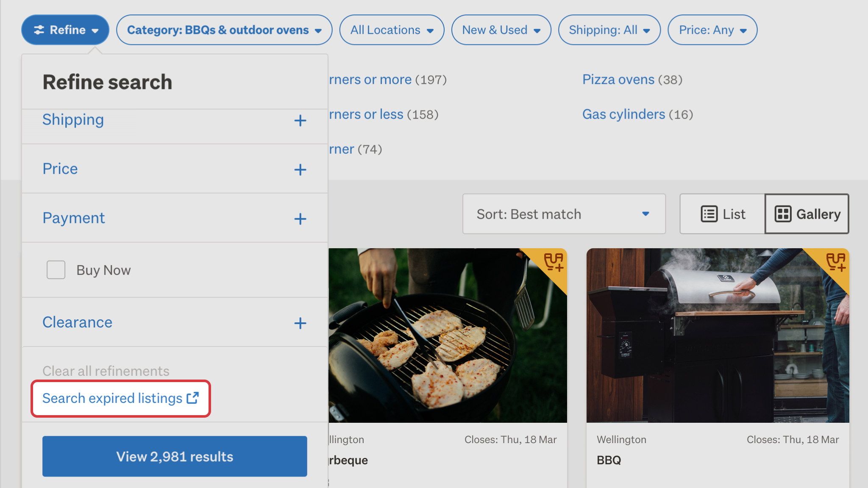The height and width of the screenshot is (488, 868).
Task: Click the plus icon beside Shipping
Action: (x=300, y=121)
